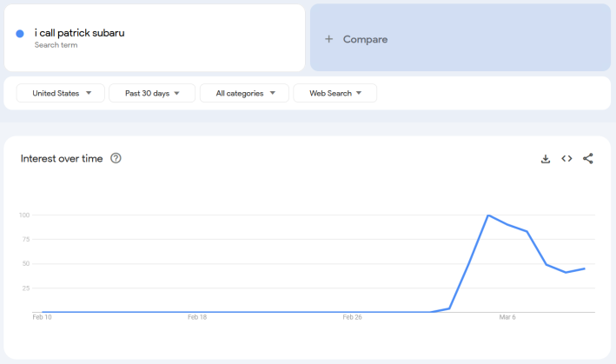Open the Web Search type dropdown
Screen dimensions: 616x364
point(334,93)
